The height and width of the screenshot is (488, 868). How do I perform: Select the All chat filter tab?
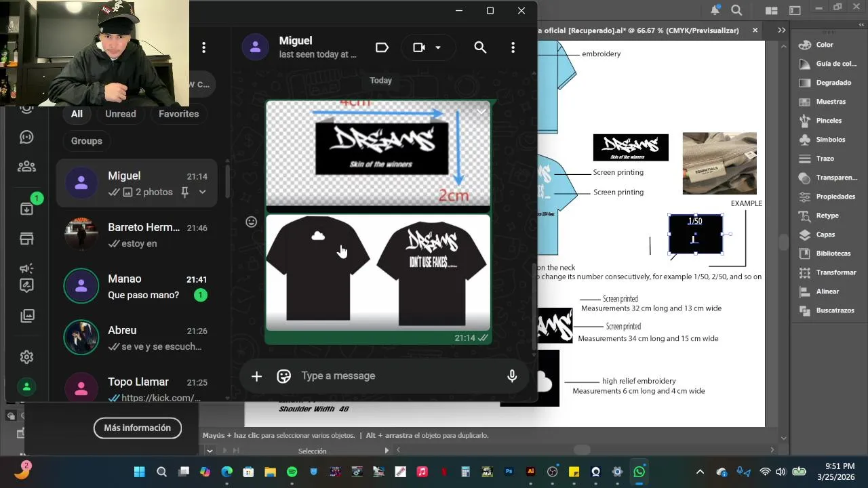pyautogui.click(x=77, y=114)
